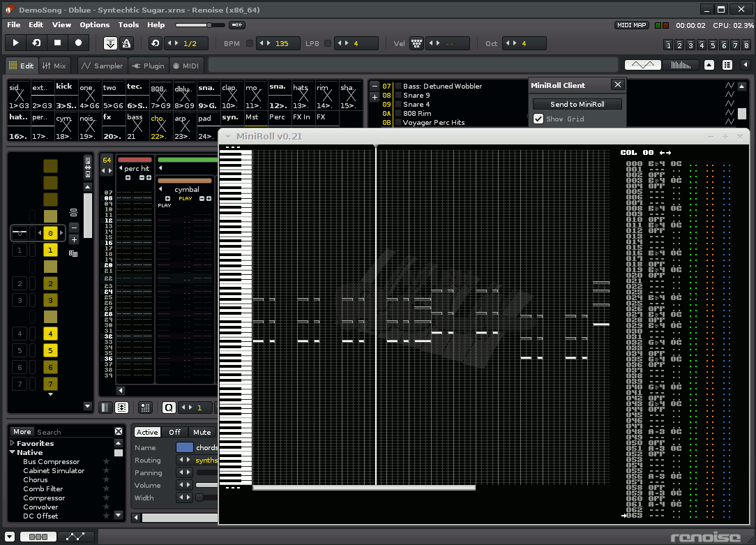Toggle the Snare 9 checkbox

(x=398, y=96)
